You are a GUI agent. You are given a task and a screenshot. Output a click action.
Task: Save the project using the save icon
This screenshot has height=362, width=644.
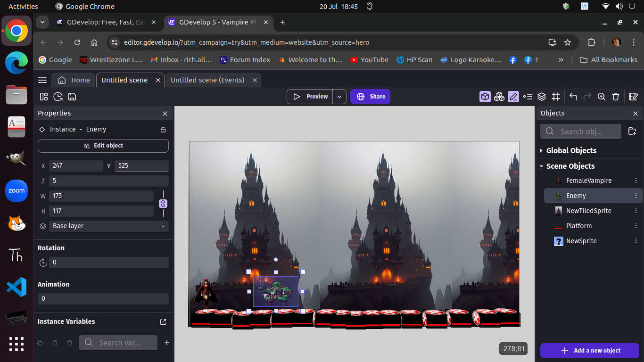72,97
